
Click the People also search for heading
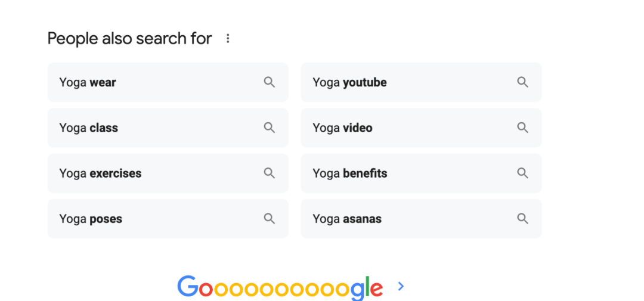click(129, 39)
